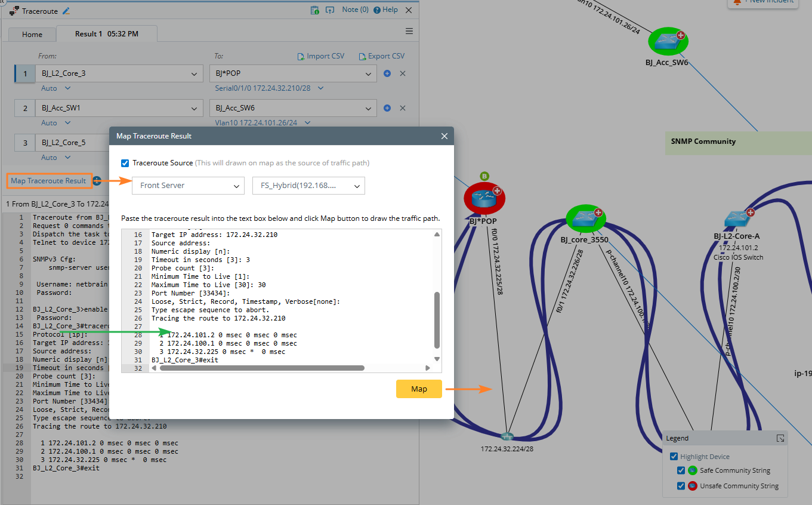Click the blue add icon in row 1
Viewport: 812px width, 505px height.
click(x=387, y=73)
